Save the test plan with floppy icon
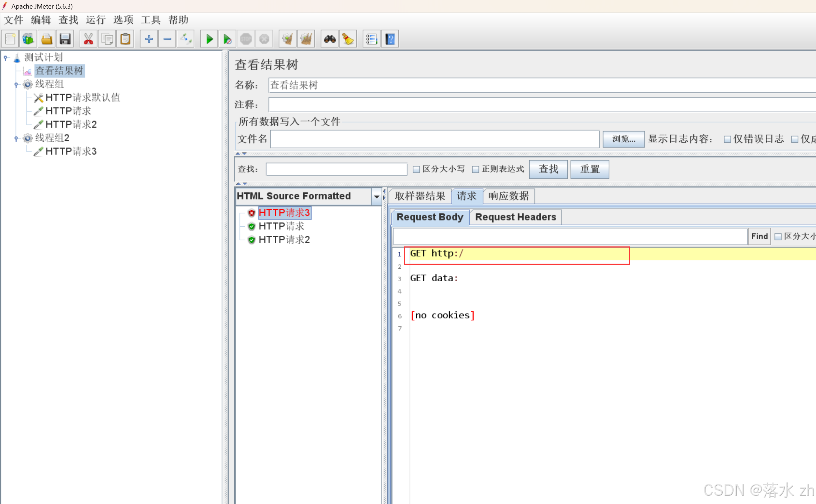This screenshot has width=816, height=504. pyautogui.click(x=65, y=39)
